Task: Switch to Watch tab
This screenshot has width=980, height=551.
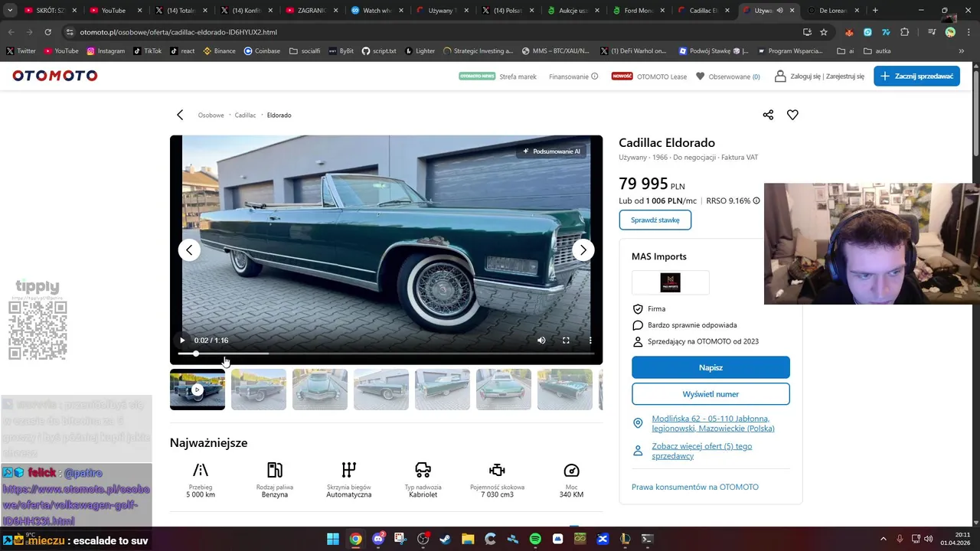Action: [377, 11]
